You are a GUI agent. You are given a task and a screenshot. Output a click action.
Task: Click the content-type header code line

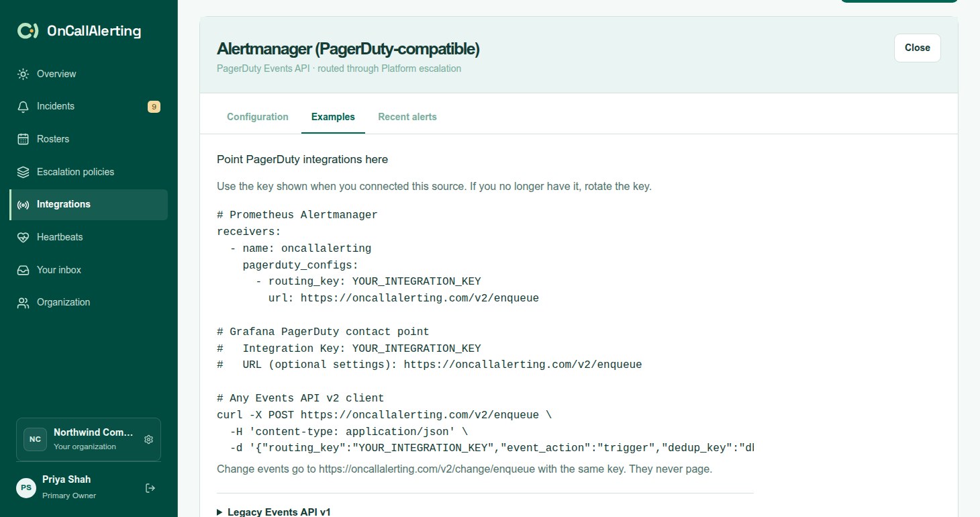click(348, 432)
